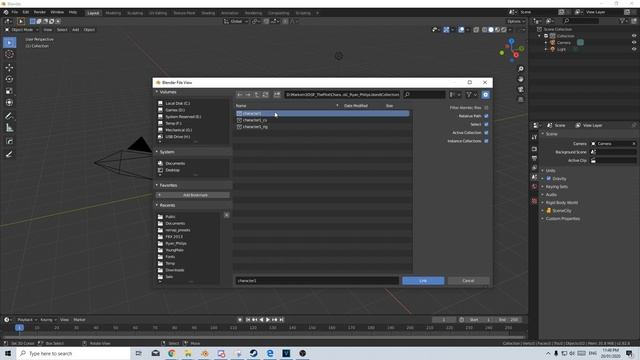
Task: Toggle the Select checkbox in link options
Action: coord(486,124)
